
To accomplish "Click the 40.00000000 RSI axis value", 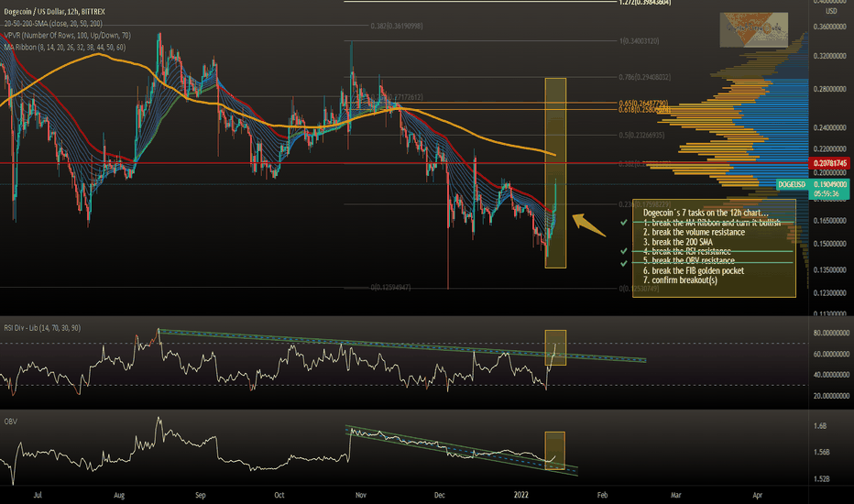I will [x=831, y=375].
